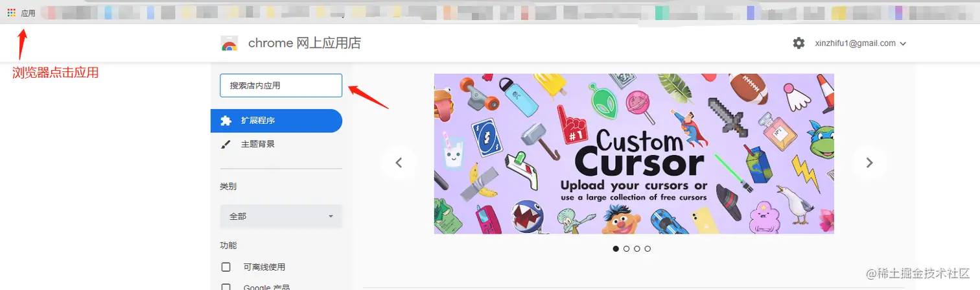Click the chrome 网上应用店 title
This screenshot has height=290, width=980.
pos(305,43)
